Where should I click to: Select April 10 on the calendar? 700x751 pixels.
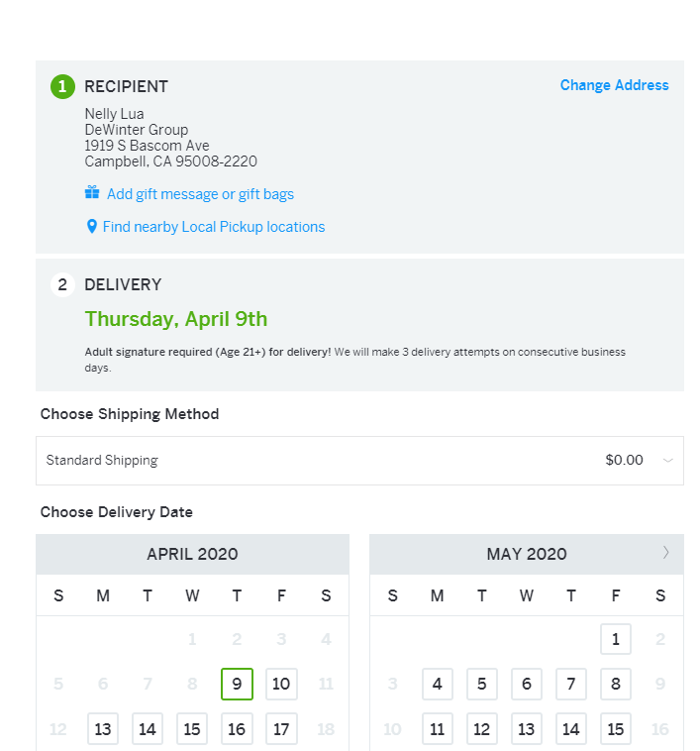(x=281, y=684)
